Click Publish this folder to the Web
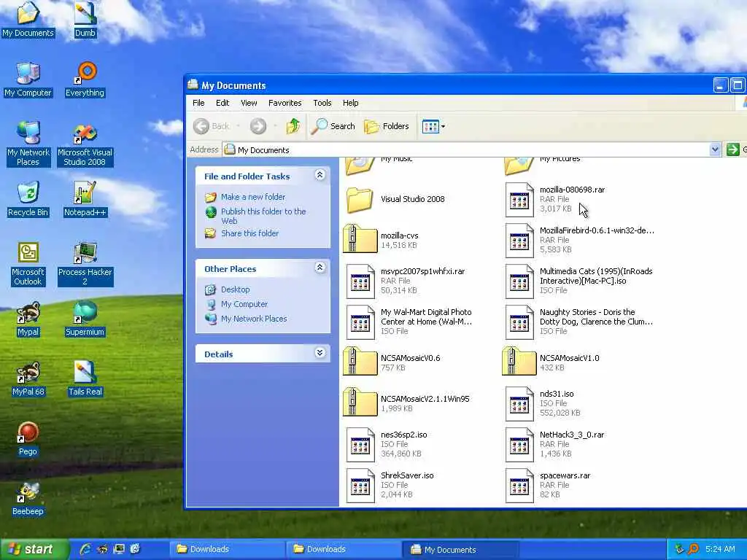747x560 pixels. click(263, 216)
